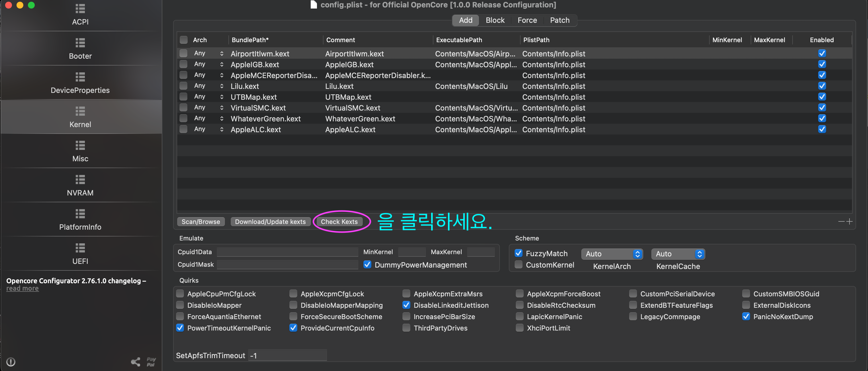Image resolution: width=868 pixels, height=371 pixels.
Task: Select the Kernel section icon
Action: click(x=80, y=111)
